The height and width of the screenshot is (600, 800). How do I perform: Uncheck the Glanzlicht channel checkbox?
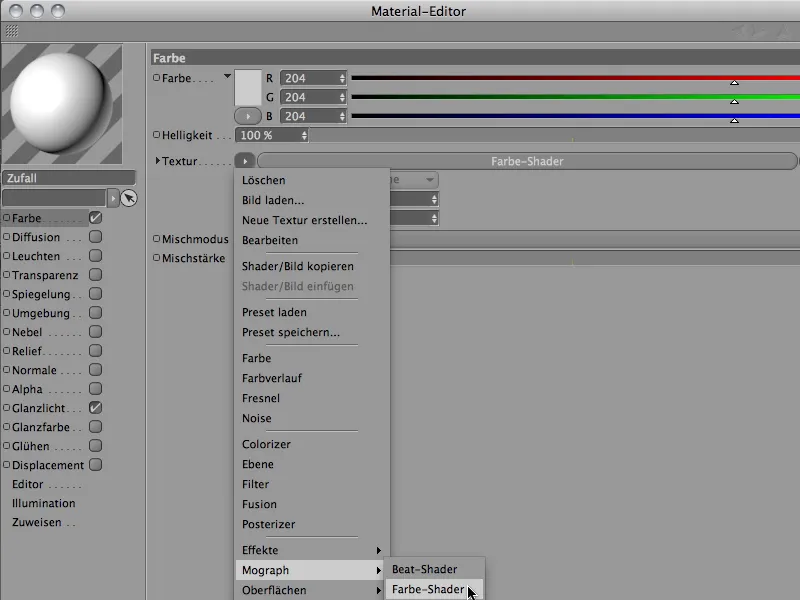click(x=95, y=408)
